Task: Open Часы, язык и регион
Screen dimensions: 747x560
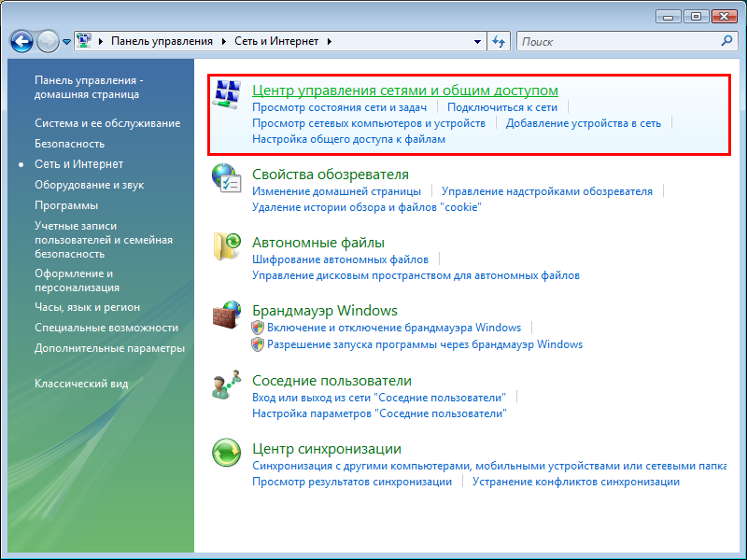Action: coord(87,308)
